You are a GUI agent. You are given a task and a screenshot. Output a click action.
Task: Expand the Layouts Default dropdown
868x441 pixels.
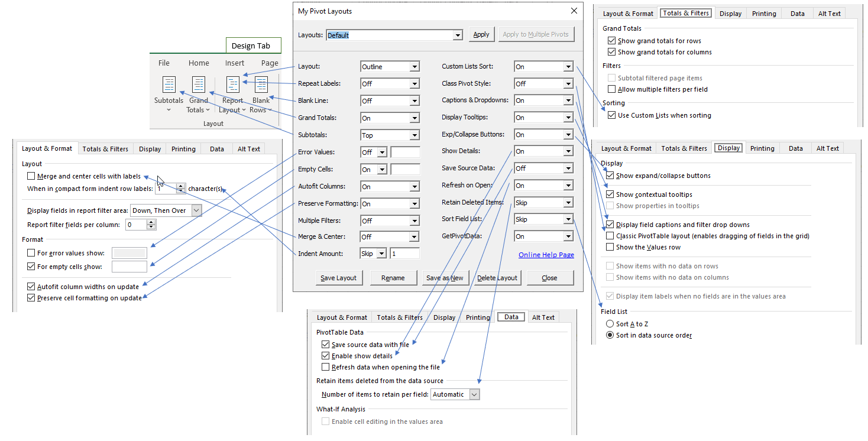457,35
